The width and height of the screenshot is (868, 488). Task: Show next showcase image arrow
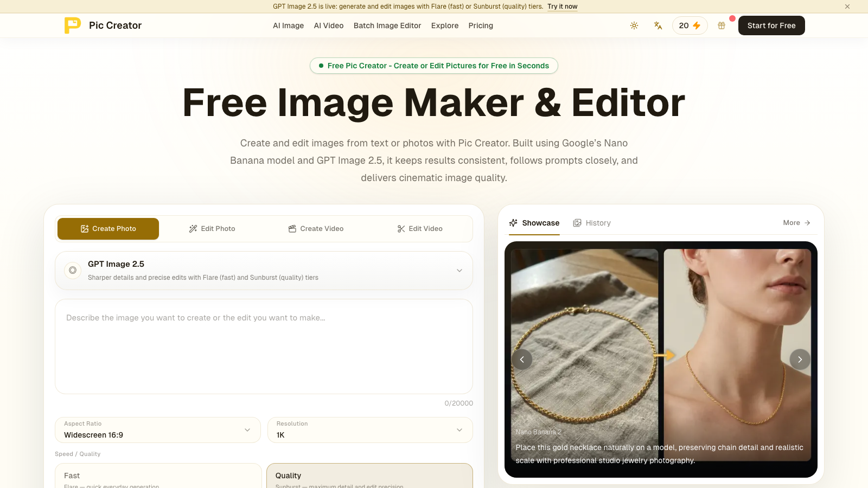point(800,359)
